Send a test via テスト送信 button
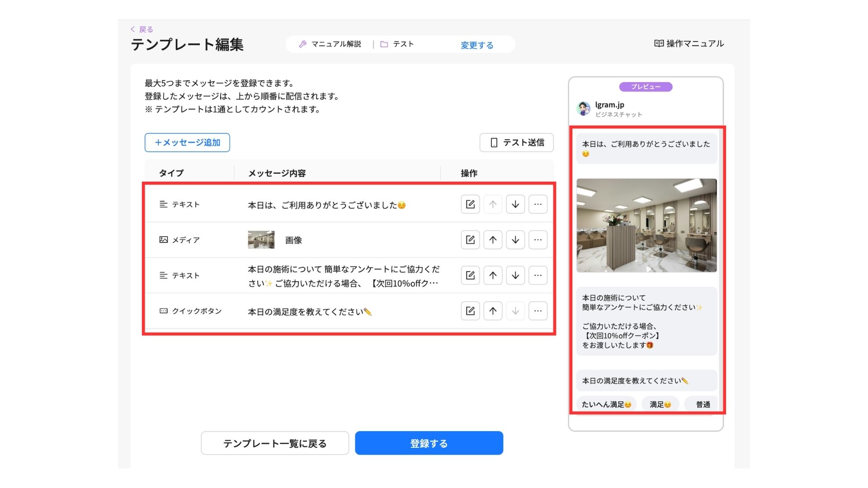This screenshot has width=868, height=488. pyautogui.click(x=517, y=142)
